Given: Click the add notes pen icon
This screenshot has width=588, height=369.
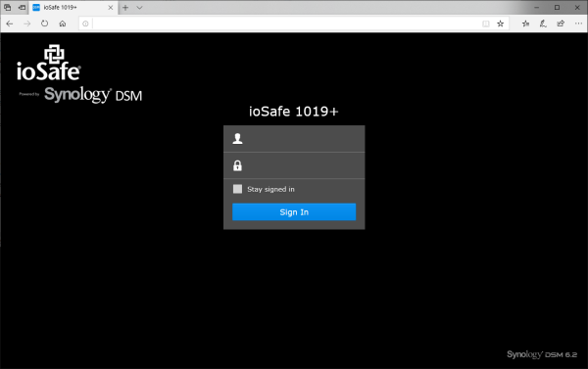Looking at the screenshot, I should (x=543, y=23).
